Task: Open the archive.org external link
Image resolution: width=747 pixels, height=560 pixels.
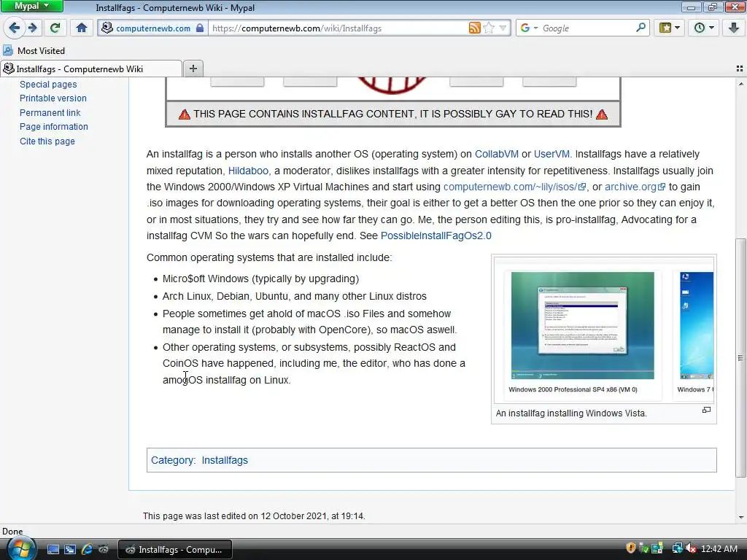Action: click(635, 187)
